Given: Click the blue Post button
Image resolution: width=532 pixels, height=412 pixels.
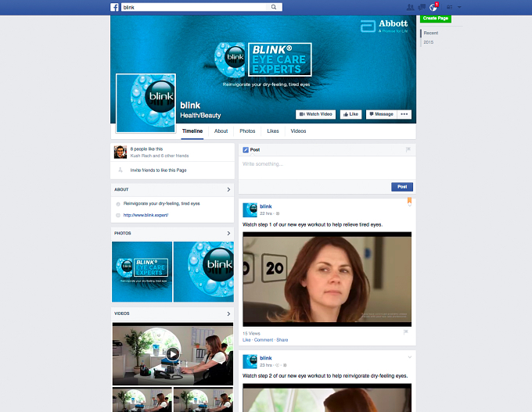Looking at the screenshot, I should click(402, 187).
